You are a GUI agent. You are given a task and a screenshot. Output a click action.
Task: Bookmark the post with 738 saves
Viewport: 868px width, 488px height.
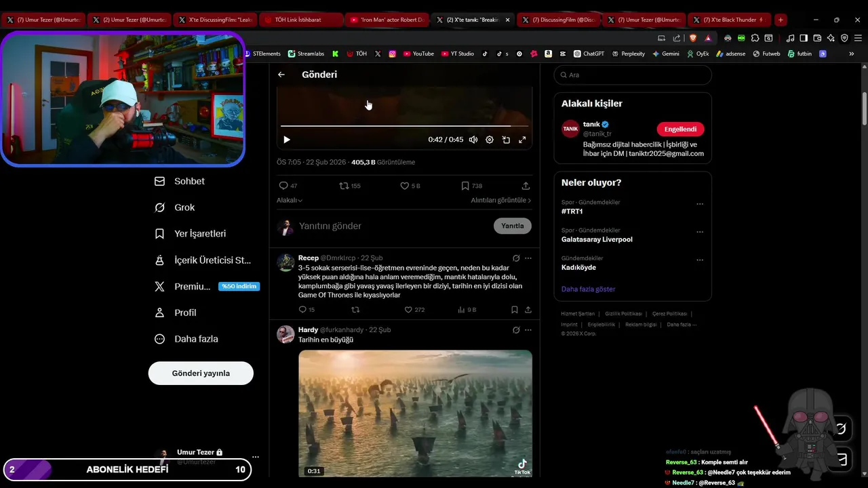tap(471, 186)
